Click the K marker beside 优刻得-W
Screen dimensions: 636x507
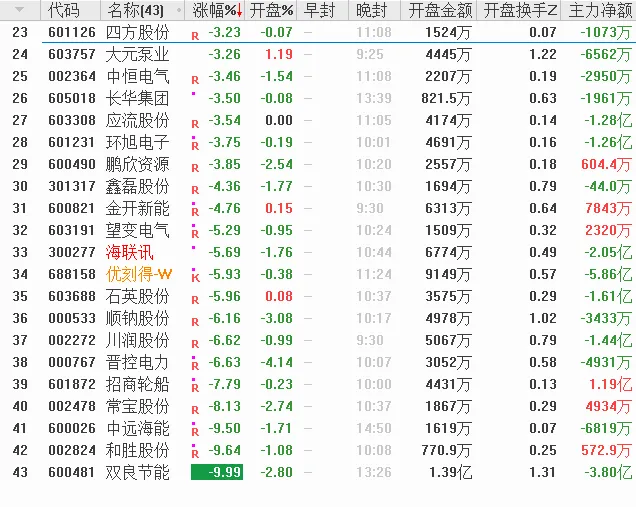point(195,278)
